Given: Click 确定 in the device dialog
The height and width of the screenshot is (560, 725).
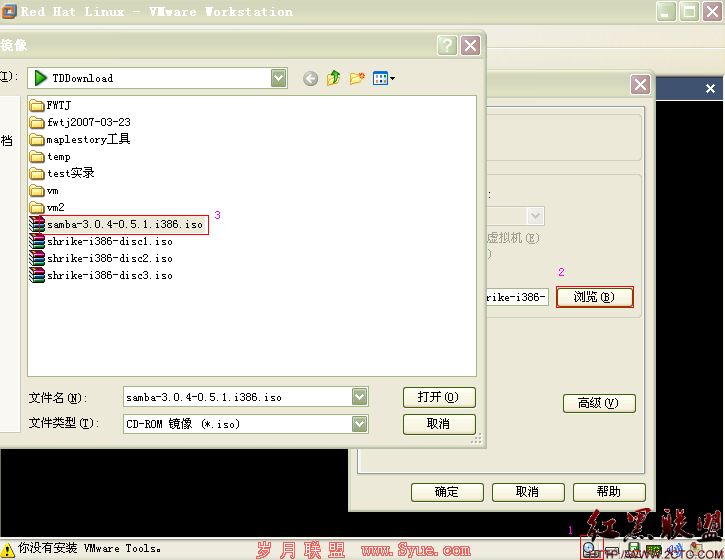Looking at the screenshot, I should (x=447, y=492).
